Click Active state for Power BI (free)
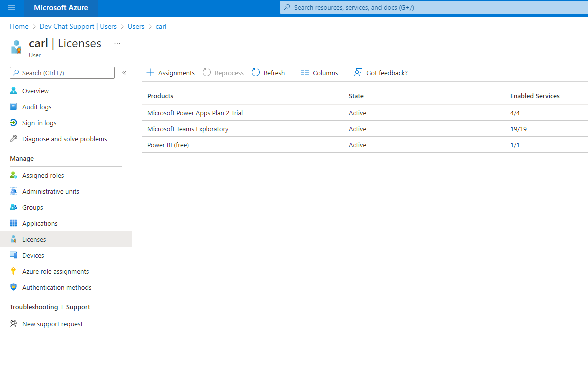Viewport: 588px width, 367px height. 357,145
